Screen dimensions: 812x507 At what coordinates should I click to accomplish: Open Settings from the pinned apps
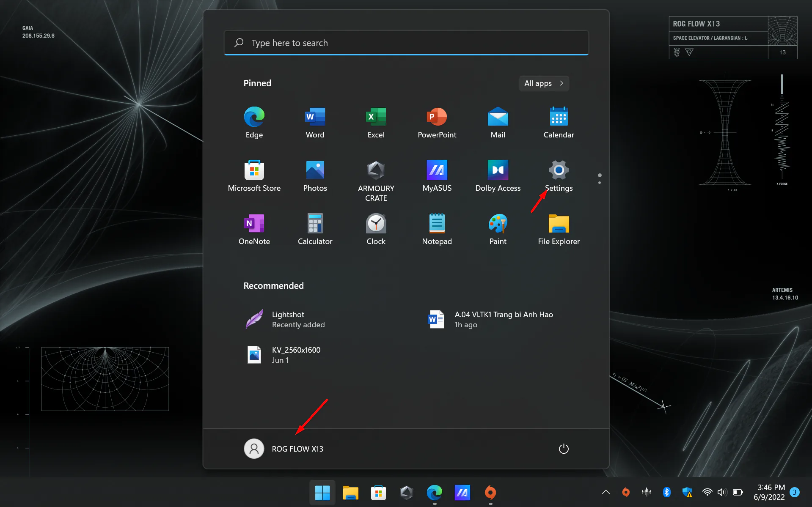(x=559, y=176)
